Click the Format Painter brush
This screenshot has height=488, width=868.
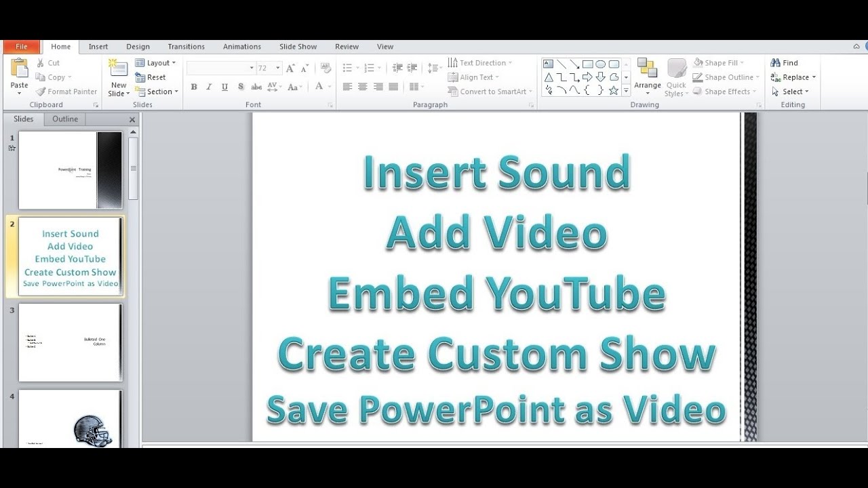point(41,91)
